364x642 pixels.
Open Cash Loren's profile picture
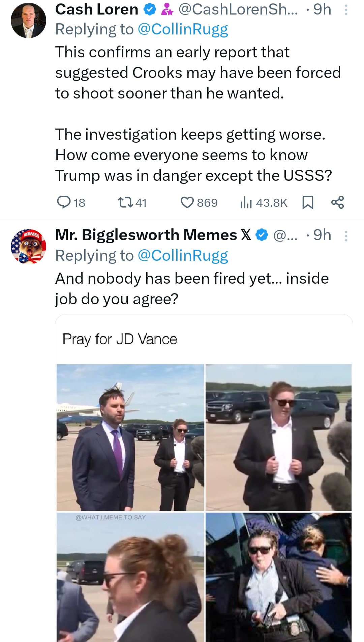(28, 21)
